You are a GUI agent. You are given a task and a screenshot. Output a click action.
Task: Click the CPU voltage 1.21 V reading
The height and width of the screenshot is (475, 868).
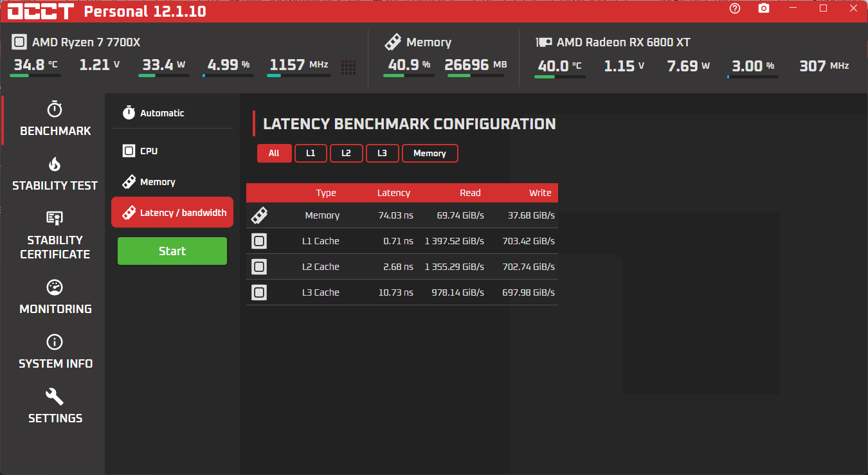point(100,65)
